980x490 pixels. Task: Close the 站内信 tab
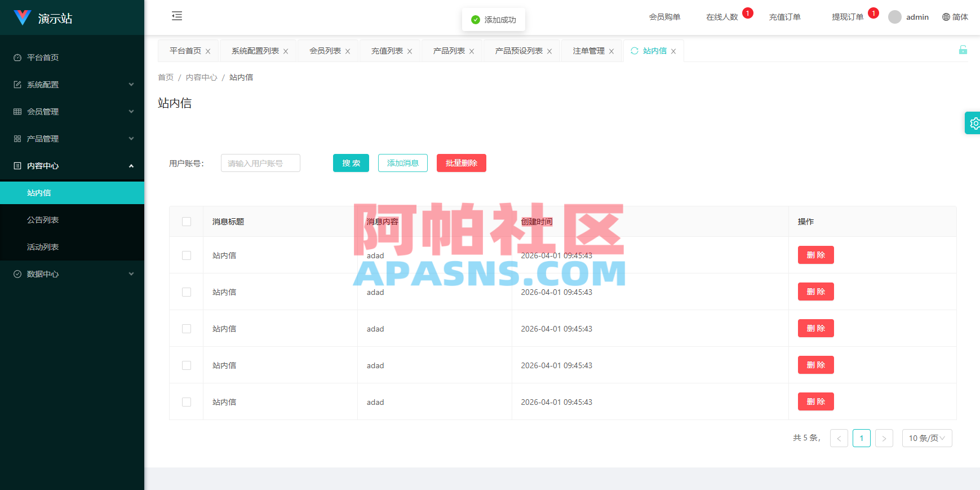click(x=673, y=51)
